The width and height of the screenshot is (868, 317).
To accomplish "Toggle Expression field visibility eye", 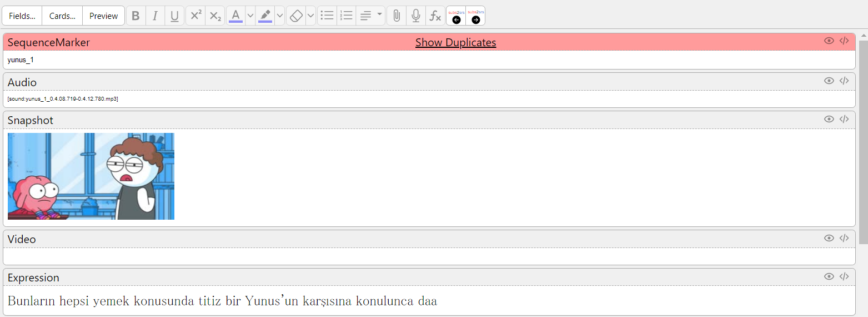I will coord(829,276).
